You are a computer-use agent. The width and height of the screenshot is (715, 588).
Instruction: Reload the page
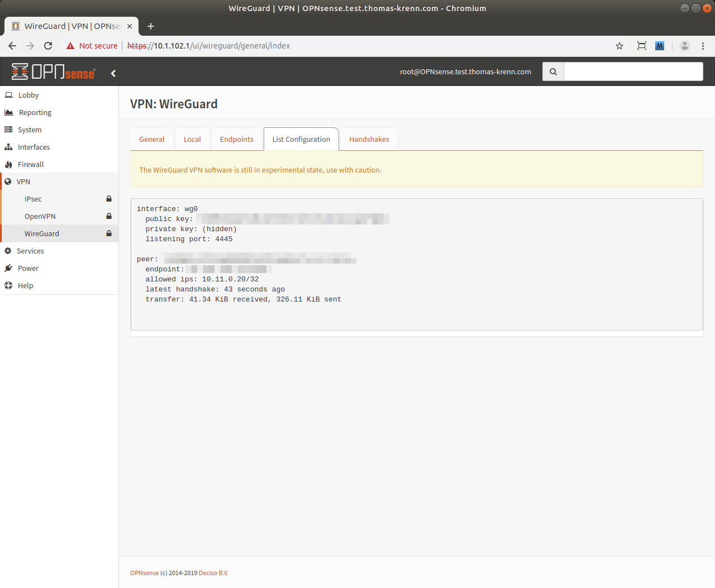[48, 46]
